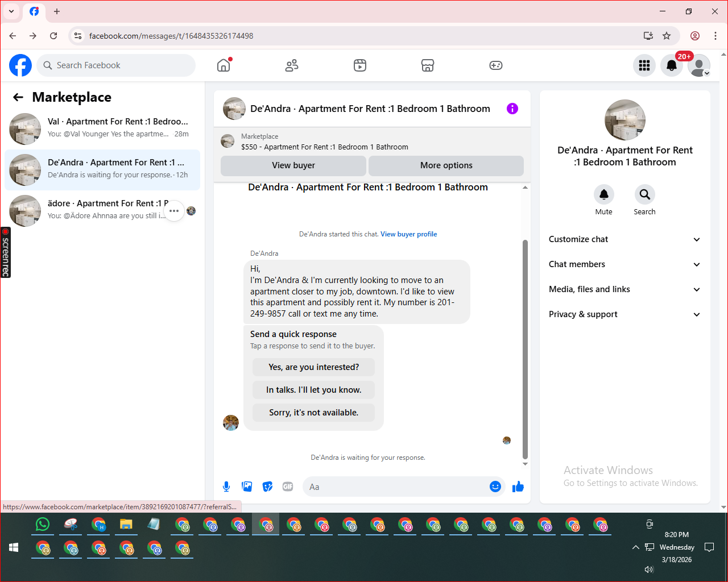Go back using the Marketplace arrow
Image resolution: width=728 pixels, height=582 pixels.
[18, 97]
